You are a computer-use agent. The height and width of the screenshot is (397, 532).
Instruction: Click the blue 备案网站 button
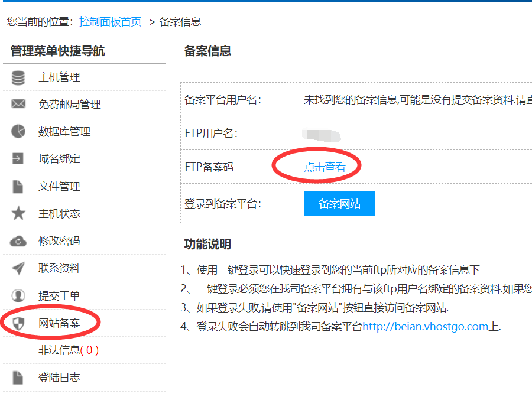(x=339, y=203)
